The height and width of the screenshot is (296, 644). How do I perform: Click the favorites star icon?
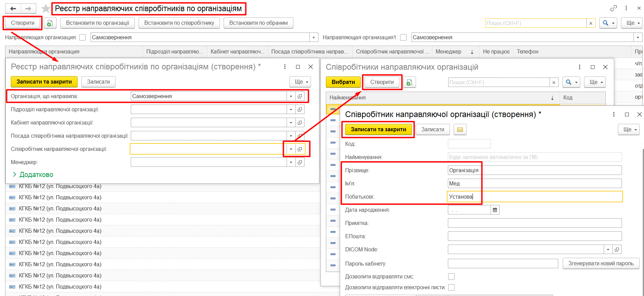coord(45,8)
